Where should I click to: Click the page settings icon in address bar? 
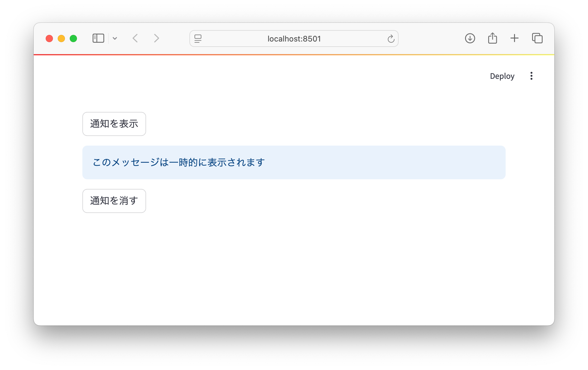198,39
